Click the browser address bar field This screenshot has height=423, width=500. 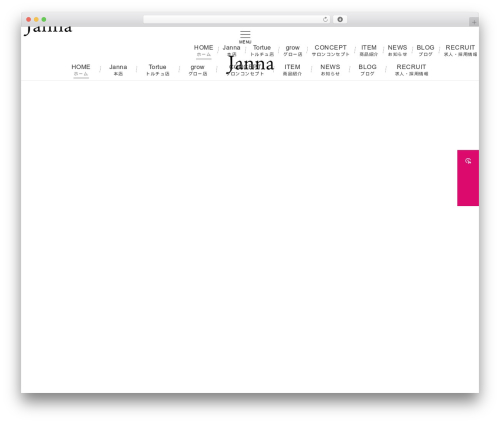[x=237, y=20]
